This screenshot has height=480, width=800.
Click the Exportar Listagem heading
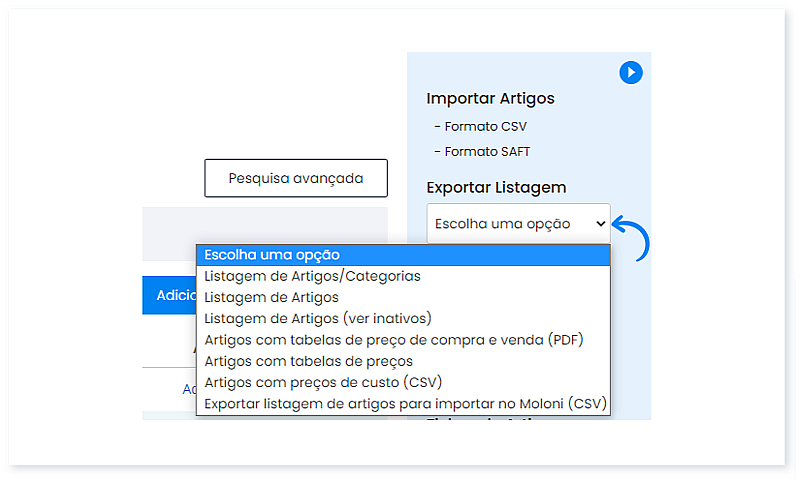(x=496, y=187)
